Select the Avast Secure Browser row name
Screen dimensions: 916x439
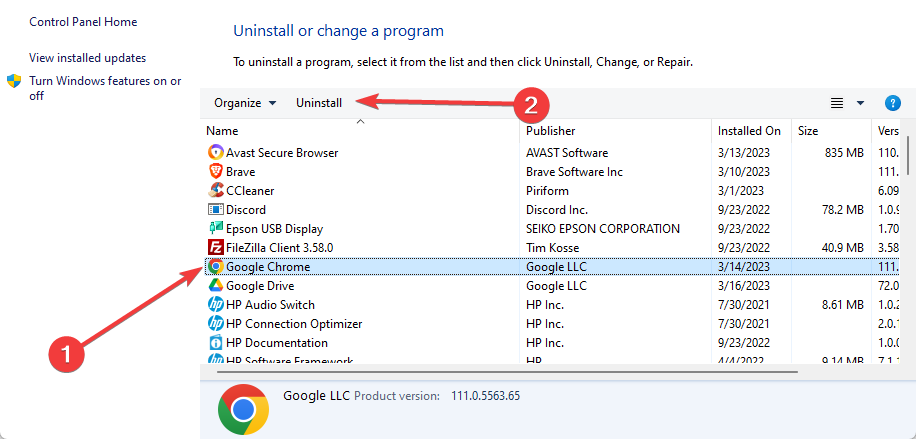click(x=282, y=153)
